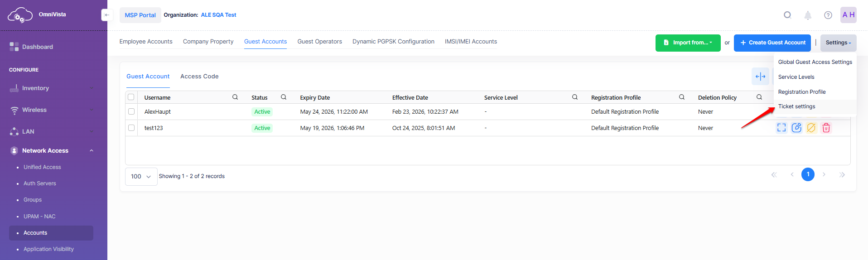Expand the Import from dropdown

688,43
